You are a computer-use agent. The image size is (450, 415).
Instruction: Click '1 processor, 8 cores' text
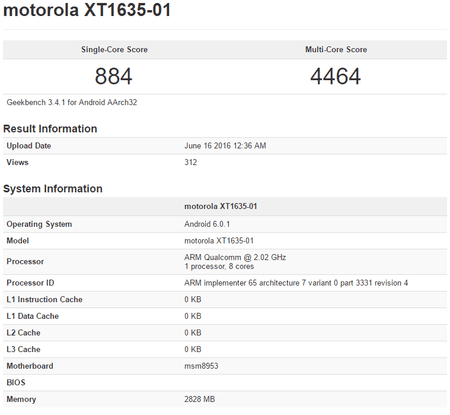(219, 266)
